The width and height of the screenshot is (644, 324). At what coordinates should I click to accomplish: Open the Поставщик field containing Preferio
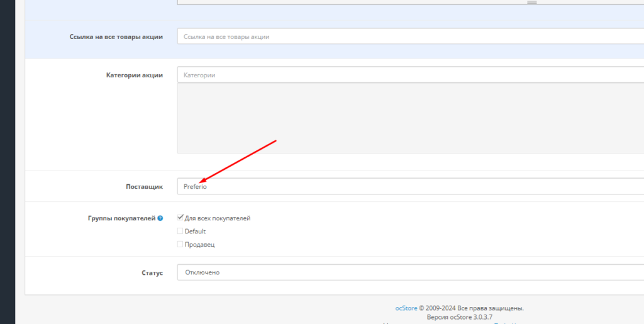[x=410, y=186]
